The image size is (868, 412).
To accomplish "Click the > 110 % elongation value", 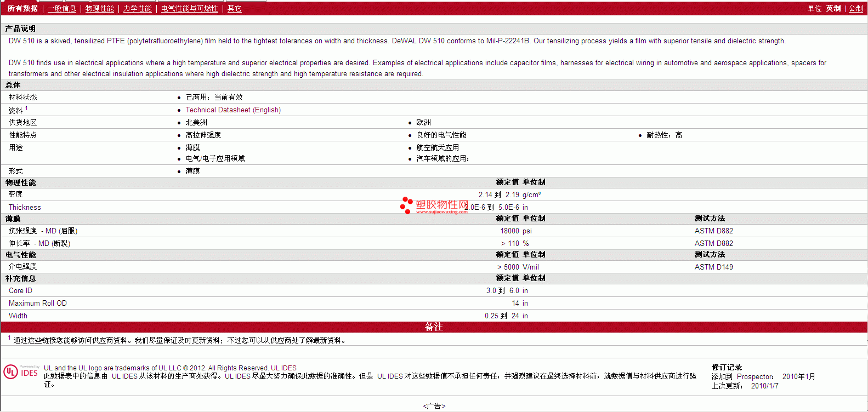I will (515, 243).
